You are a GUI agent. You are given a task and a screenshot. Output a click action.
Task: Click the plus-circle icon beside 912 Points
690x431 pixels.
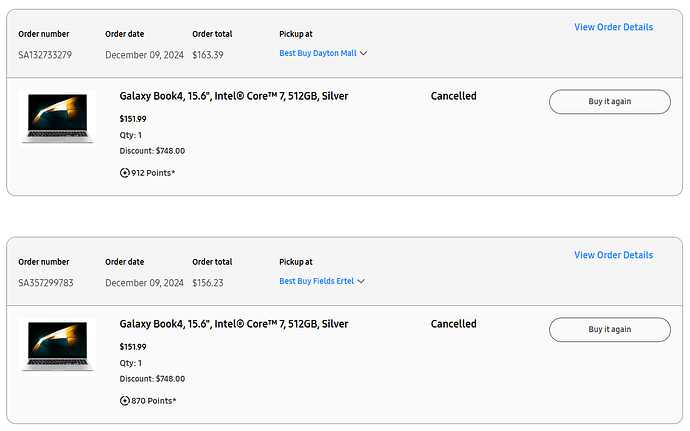(125, 173)
